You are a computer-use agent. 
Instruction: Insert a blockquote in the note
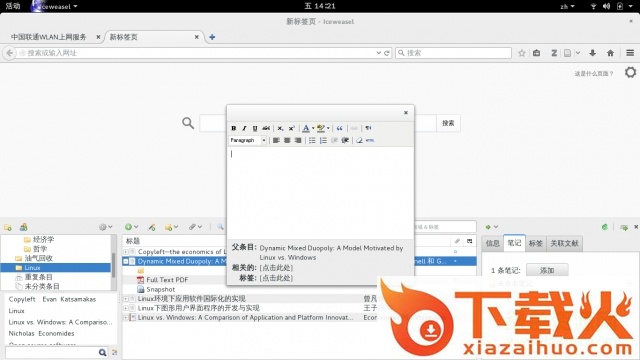tap(339, 128)
